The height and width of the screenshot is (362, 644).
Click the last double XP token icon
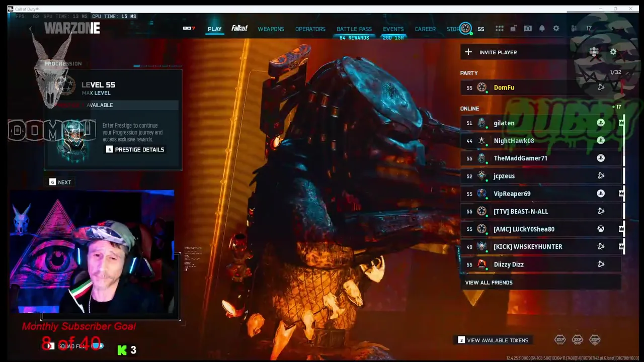pyautogui.click(x=595, y=340)
